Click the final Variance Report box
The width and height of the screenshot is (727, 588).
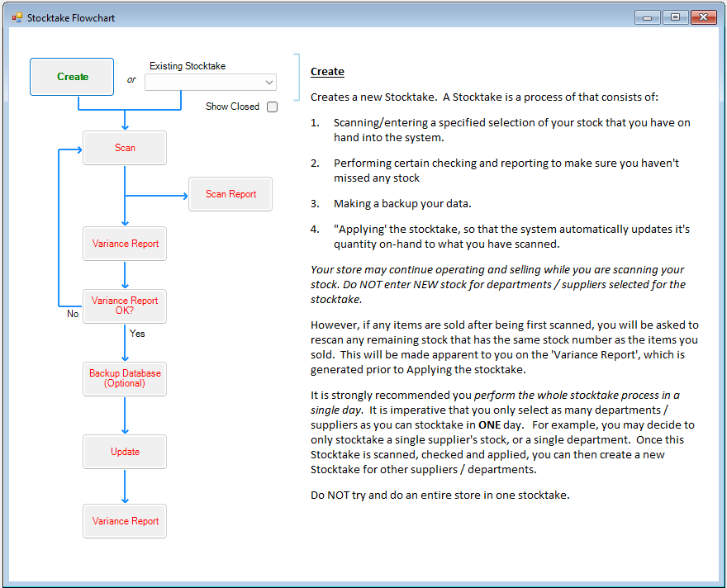[x=124, y=520]
